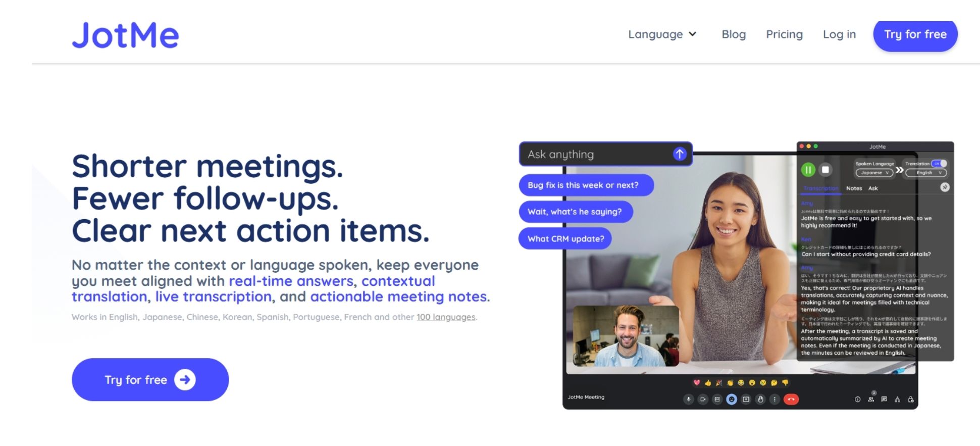The width and height of the screenshot is (980, 446).
Task: Click the large Try for free arrow button
Action: pos(150,380)
